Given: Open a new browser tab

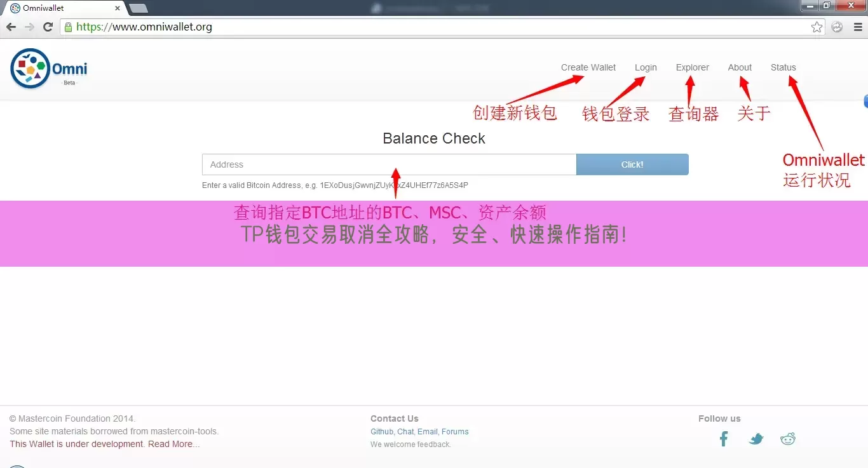Looking at the screenshot, I should [138, 8].
